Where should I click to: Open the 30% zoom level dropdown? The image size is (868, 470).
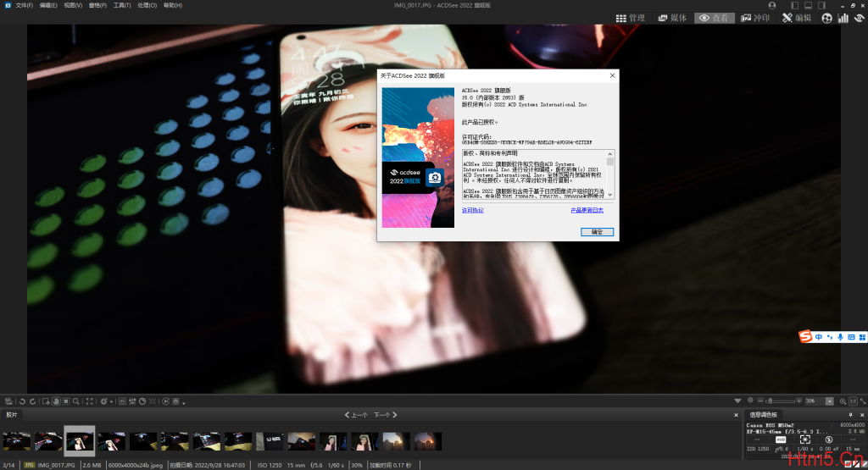pos(829,401)
